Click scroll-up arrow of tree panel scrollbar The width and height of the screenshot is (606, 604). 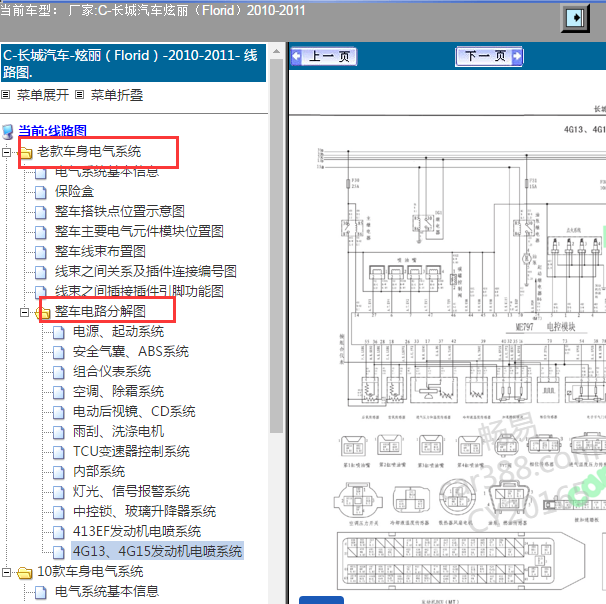[x=276, y=51]
